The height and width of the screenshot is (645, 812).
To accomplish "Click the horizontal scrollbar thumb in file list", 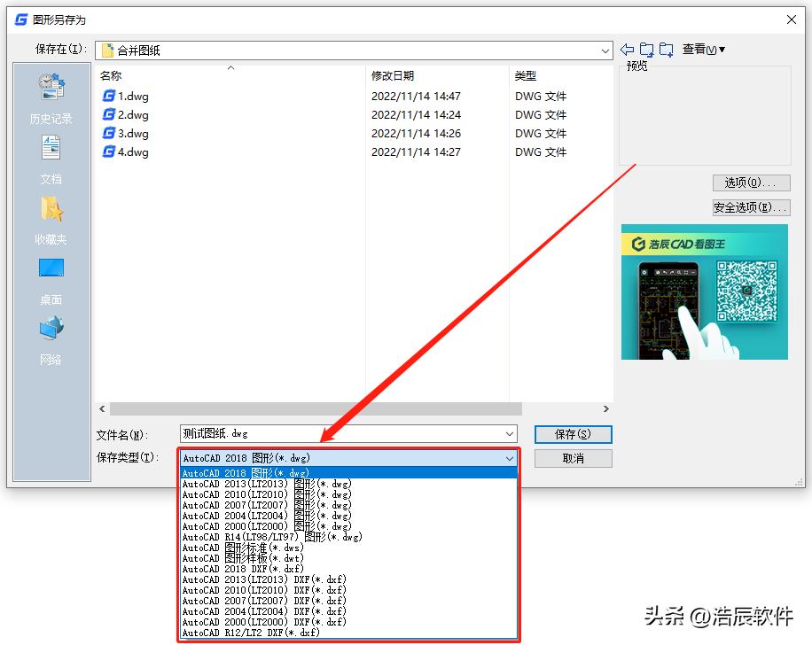I will tap(316, 409).
